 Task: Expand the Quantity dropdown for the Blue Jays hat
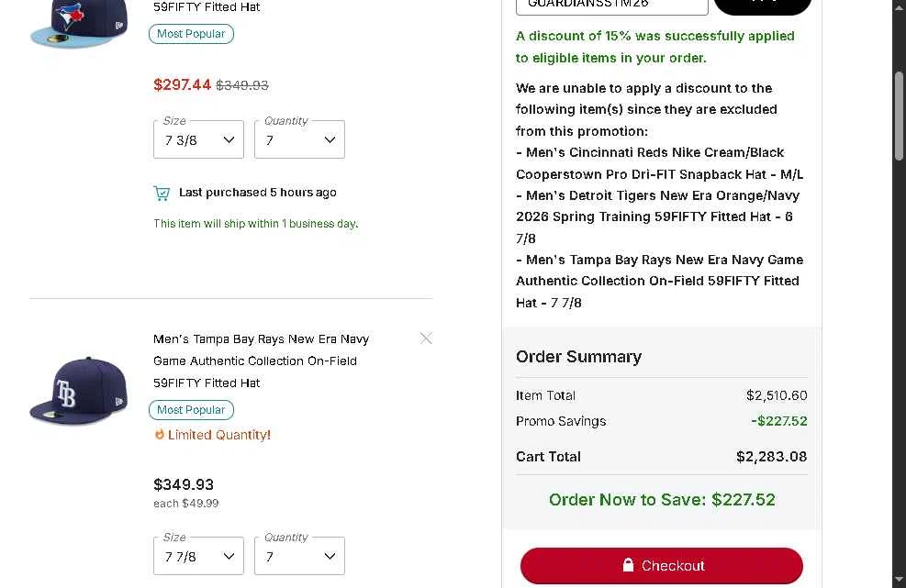coord(299,140)
